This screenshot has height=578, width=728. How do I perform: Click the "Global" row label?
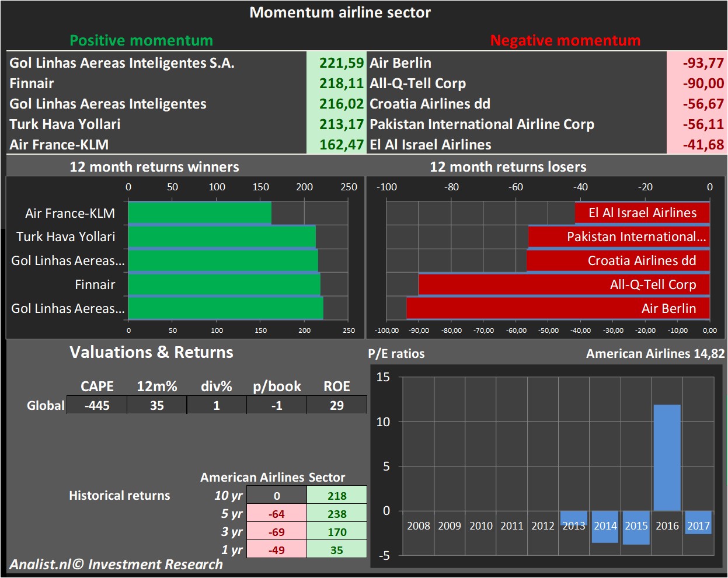[x=46, y=405]
